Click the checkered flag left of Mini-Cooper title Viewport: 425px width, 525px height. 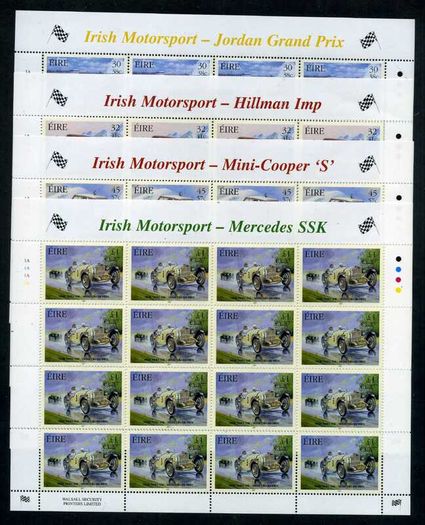[x=58, y=160]
